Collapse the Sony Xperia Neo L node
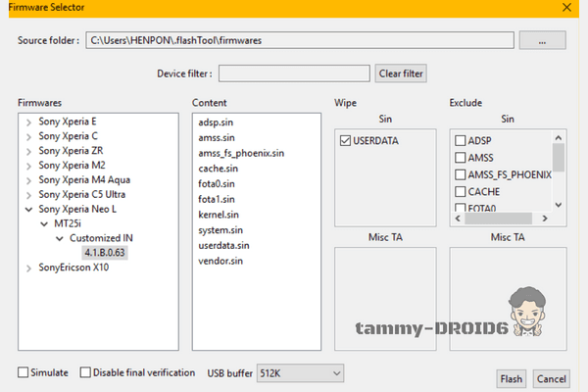588x392 pixels. coord(28,210)
